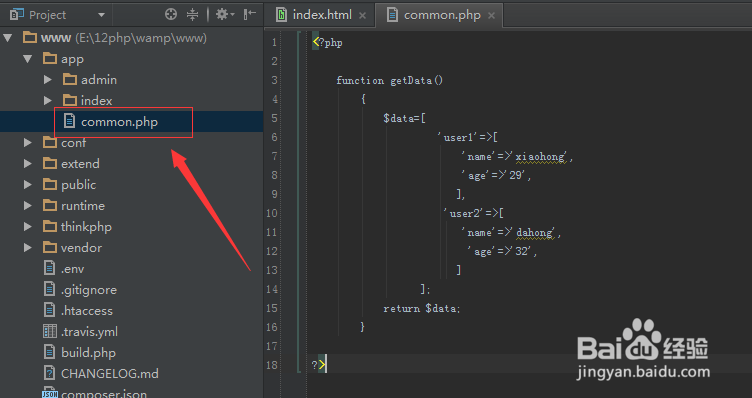Collapse the www root folder
This screenshot has width=752, height=398.
[8, 38]
